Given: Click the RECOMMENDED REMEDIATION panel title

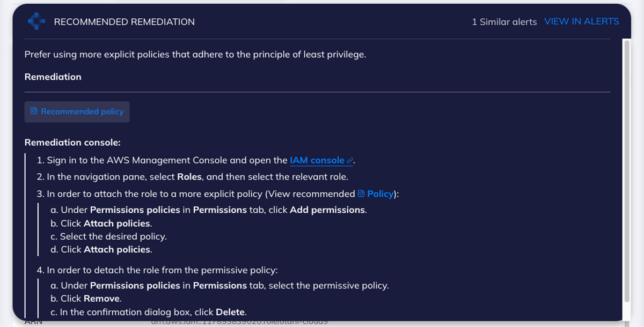Looking at the screenshot, I should point(124,22).
